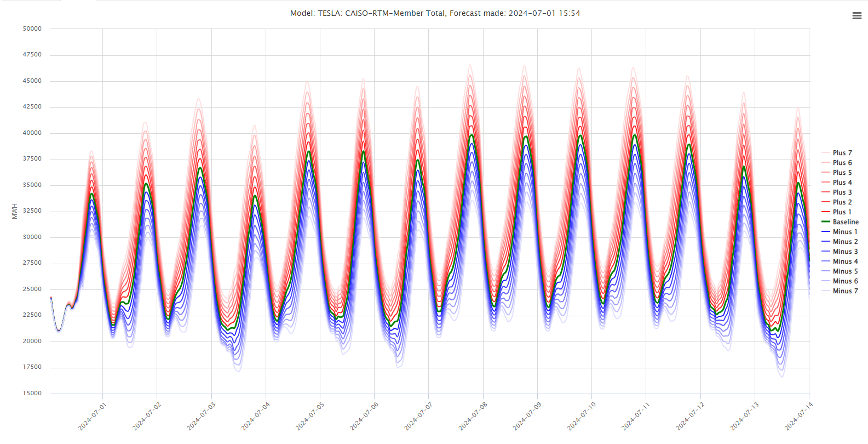Viewport: 868px width, 444px height.
Task: Click the 22500 y-axis label
Action: coord(32,315)
